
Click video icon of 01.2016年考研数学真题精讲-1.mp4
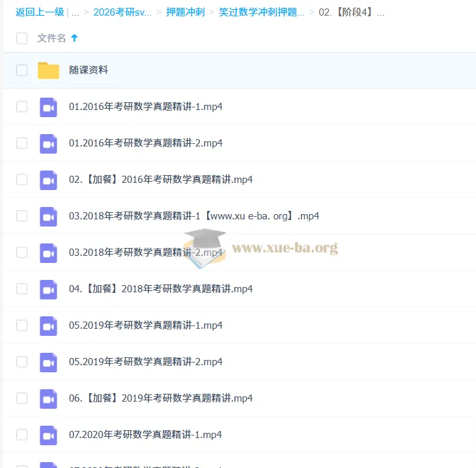tap(48, 107)
